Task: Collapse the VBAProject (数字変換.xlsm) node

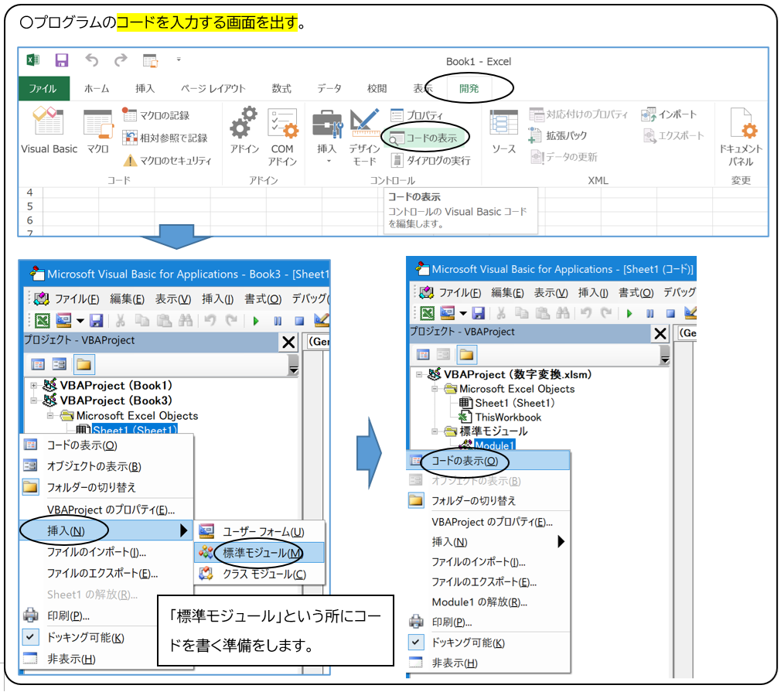Action: pos(419,374)
